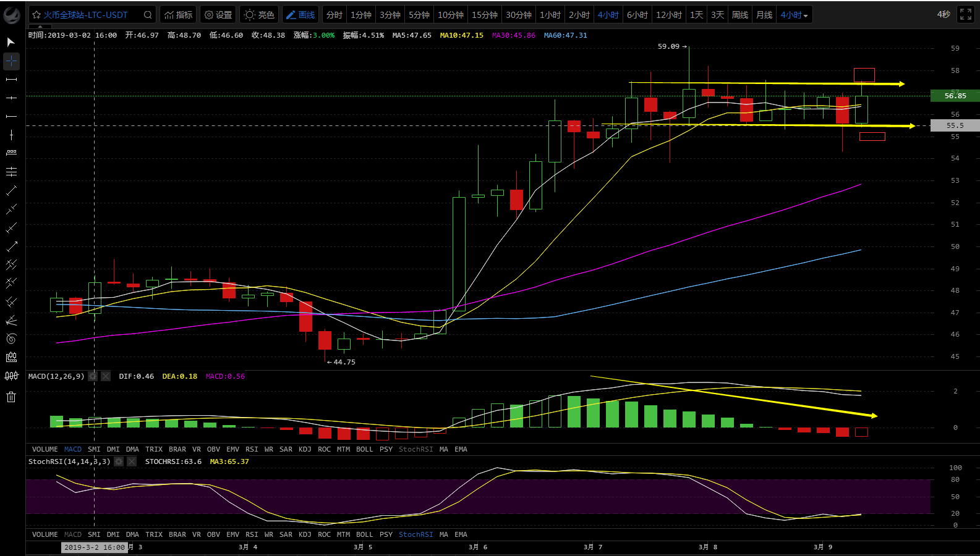Viewport: 980px width, 556px height.
Task: Click the fullscreen expand icon
Action: click(965, 15)
